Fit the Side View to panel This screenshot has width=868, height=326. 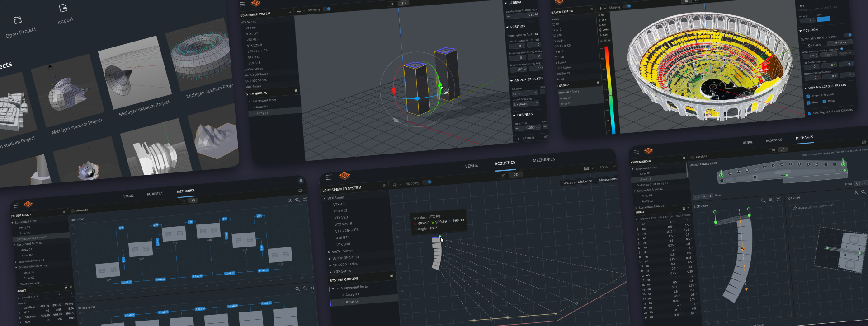point(778,199)
